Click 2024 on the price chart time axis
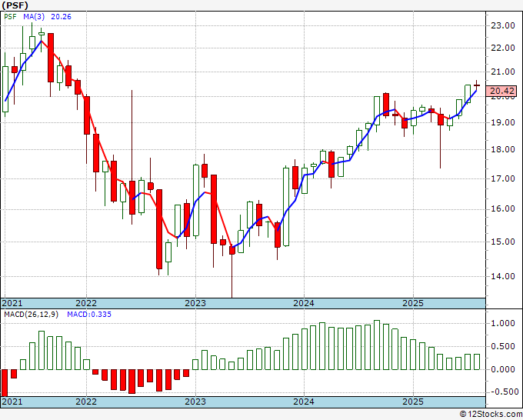The width and height of the screenshot is (523, 420). point(304,303)
